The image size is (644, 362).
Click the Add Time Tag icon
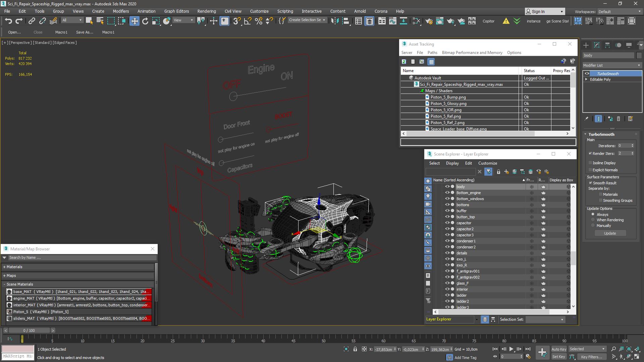[x=449, y=358]
